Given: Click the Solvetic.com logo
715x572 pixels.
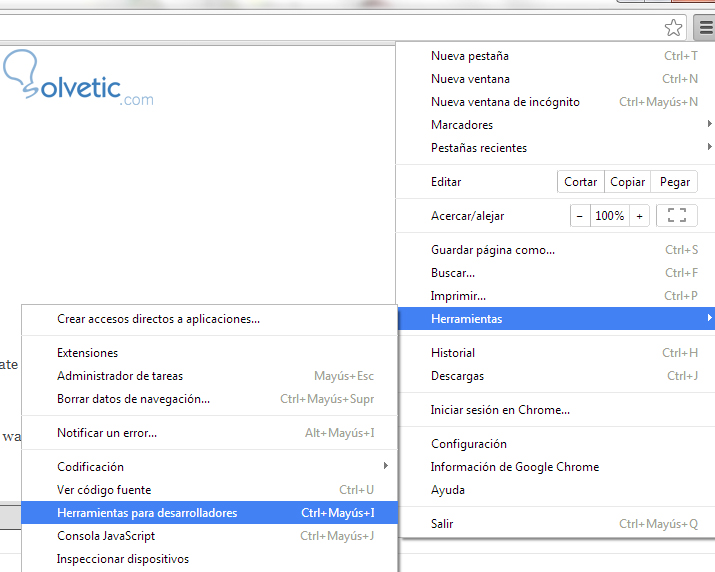Looking at the screenshot, I should pyautogui.click(x=78, y=78).
